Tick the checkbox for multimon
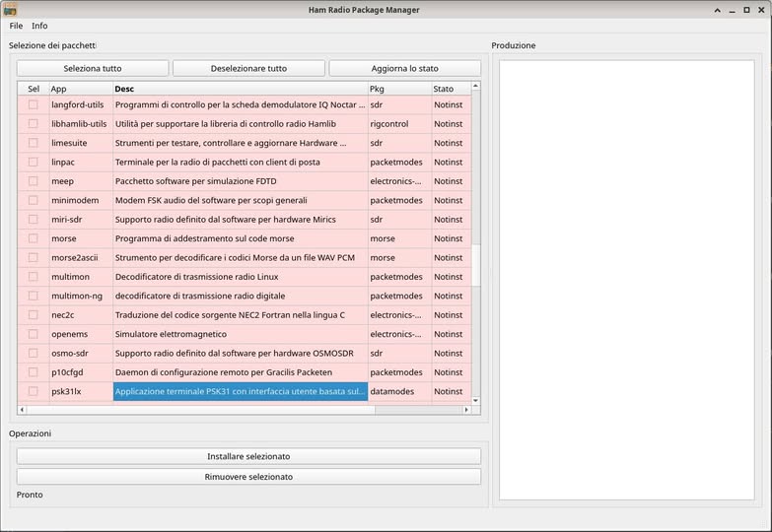Viewport: 772px width, 532px height. click(33, 277)
